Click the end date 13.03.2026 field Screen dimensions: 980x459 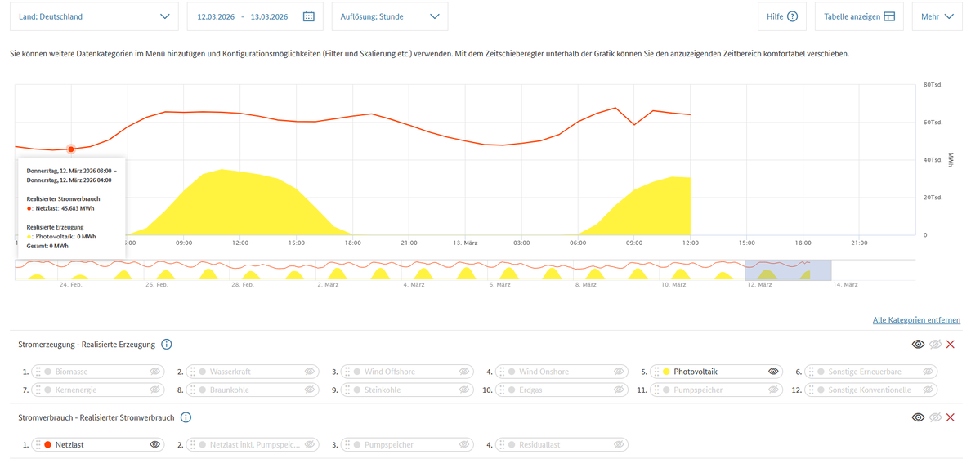point(269,17)
